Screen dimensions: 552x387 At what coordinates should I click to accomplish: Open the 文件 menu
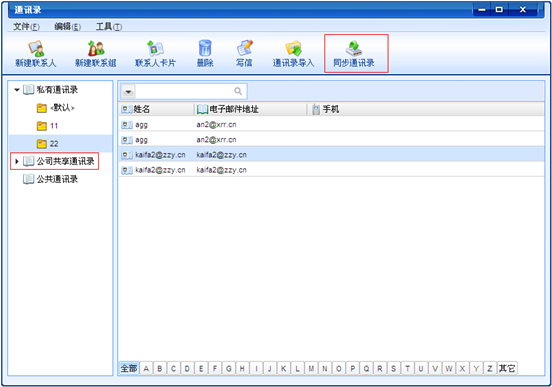click(26, 27)
